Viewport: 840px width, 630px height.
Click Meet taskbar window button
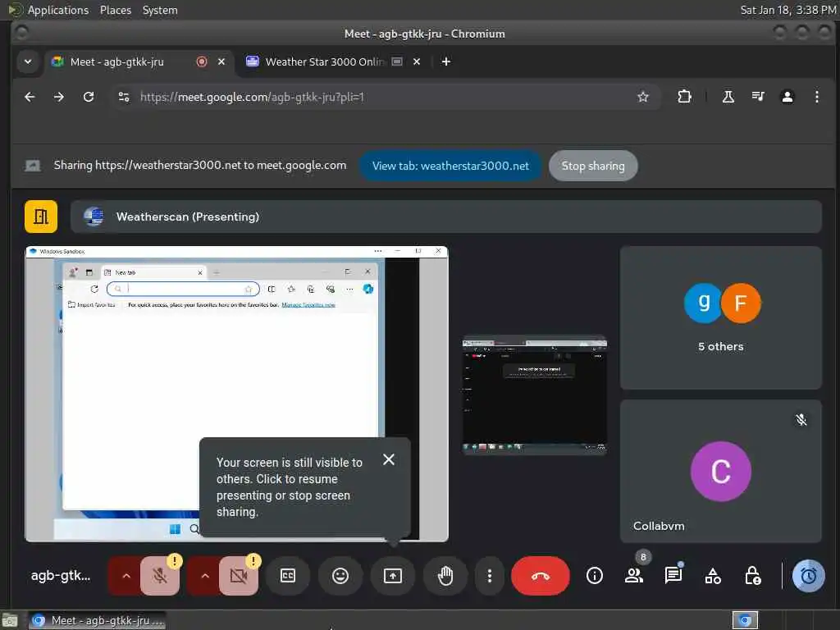tap(97, 620)
